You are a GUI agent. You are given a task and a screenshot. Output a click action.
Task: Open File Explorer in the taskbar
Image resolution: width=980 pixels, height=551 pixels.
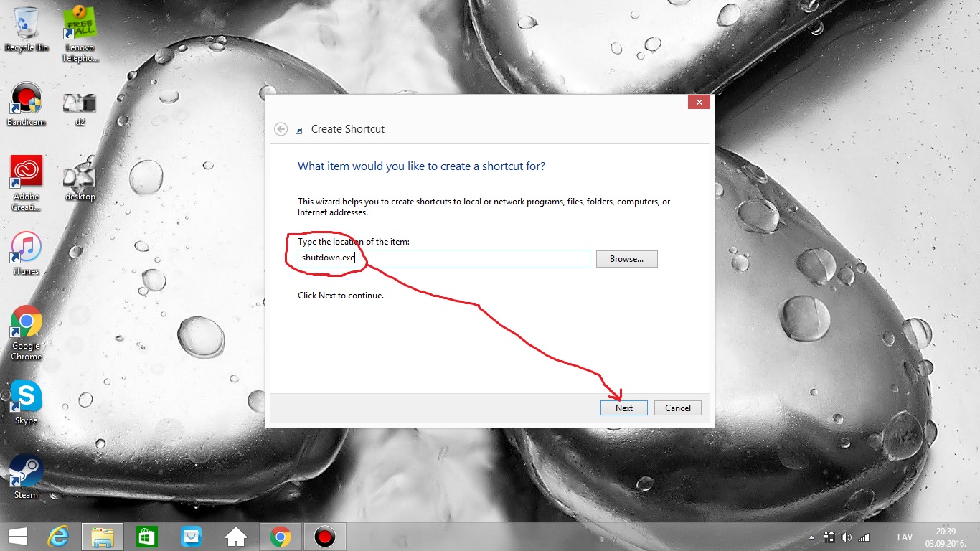(x=103, y=537)
